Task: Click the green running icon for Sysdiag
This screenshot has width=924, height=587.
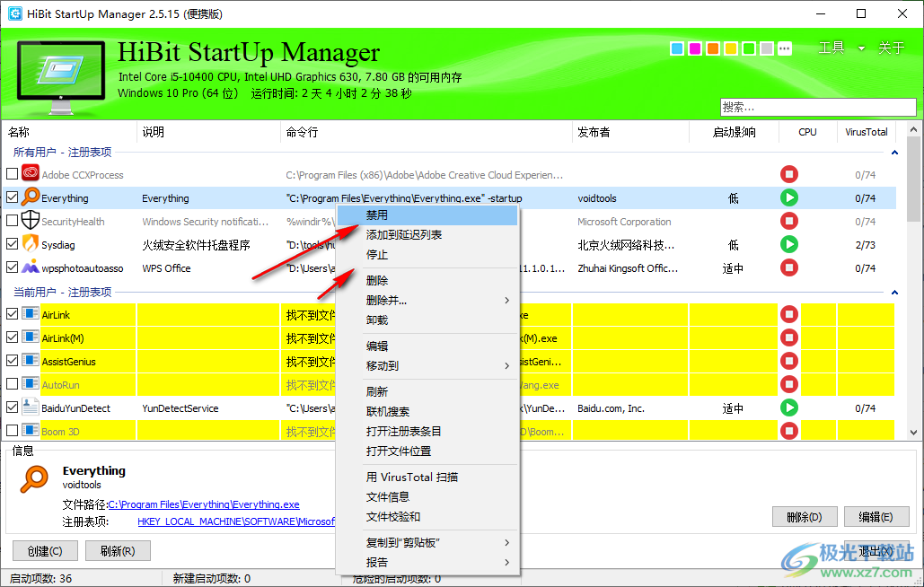Action: click(x=789, y=244)
